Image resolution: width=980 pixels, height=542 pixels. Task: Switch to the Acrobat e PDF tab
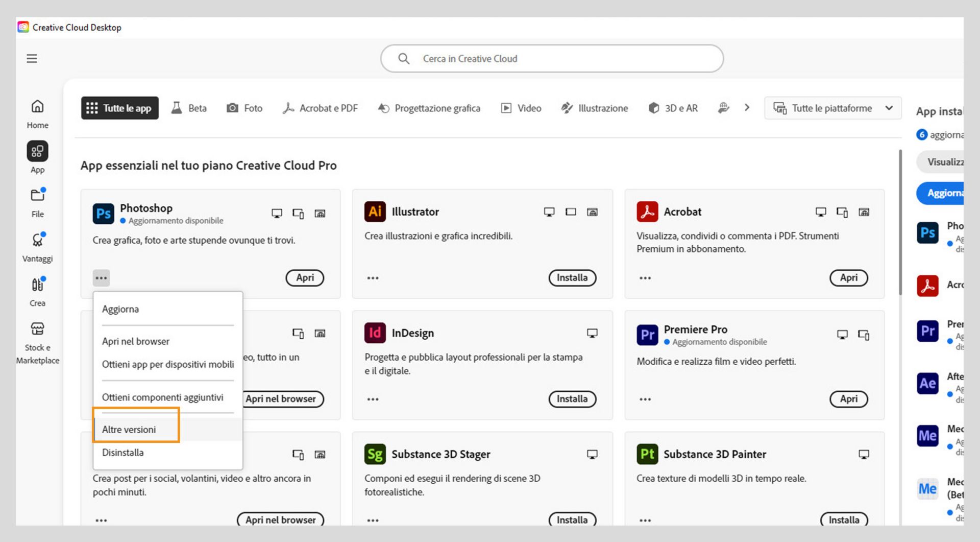[321, 108]
